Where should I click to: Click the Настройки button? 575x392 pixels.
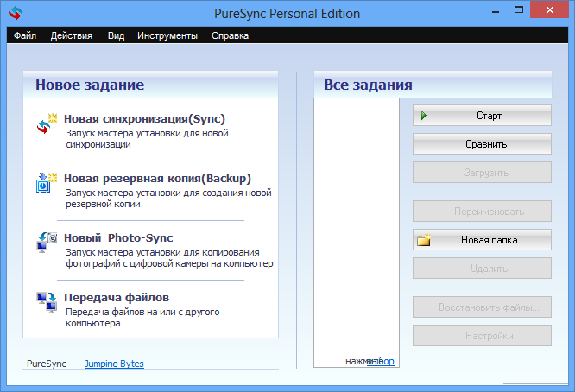(482, 336)
